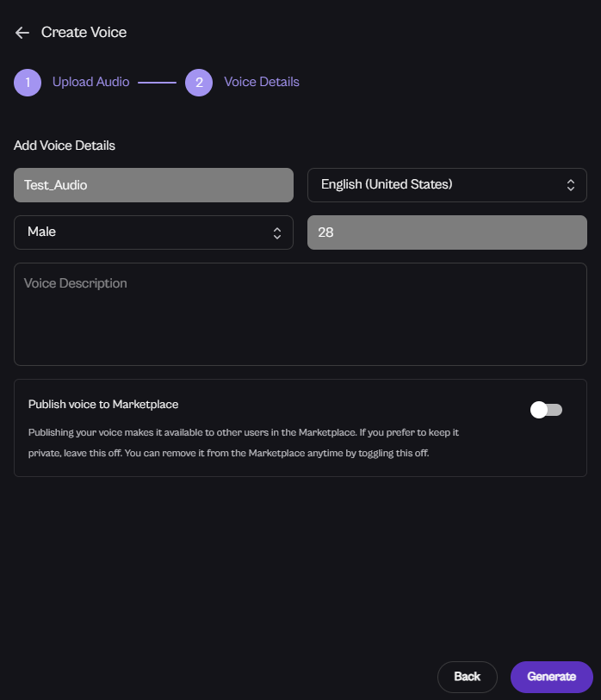
Task: Select the Voice Details step label
Action: 262,83
